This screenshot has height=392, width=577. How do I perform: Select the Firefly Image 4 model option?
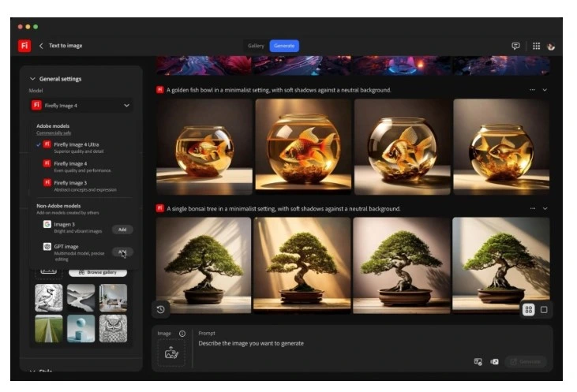tap(83, 166)
